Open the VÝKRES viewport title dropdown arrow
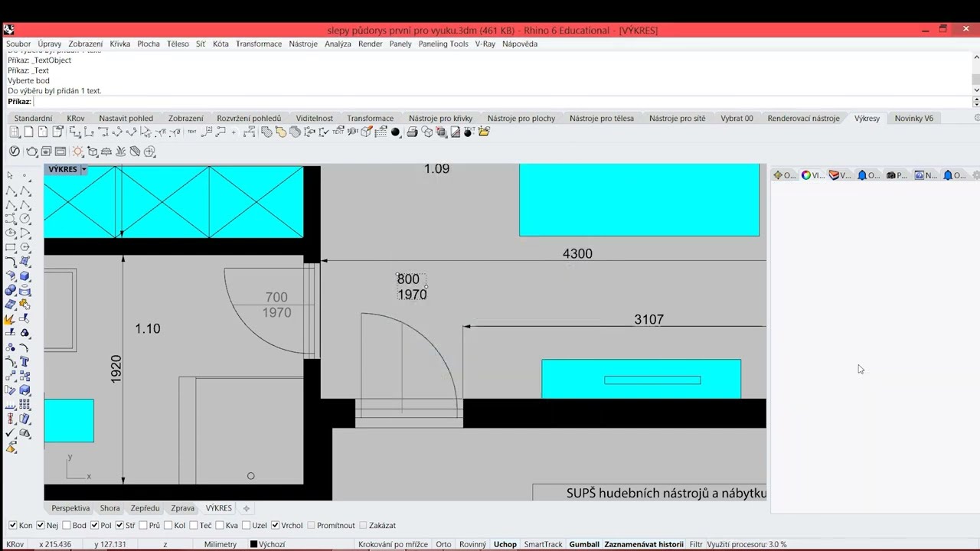 click(83, 169)
